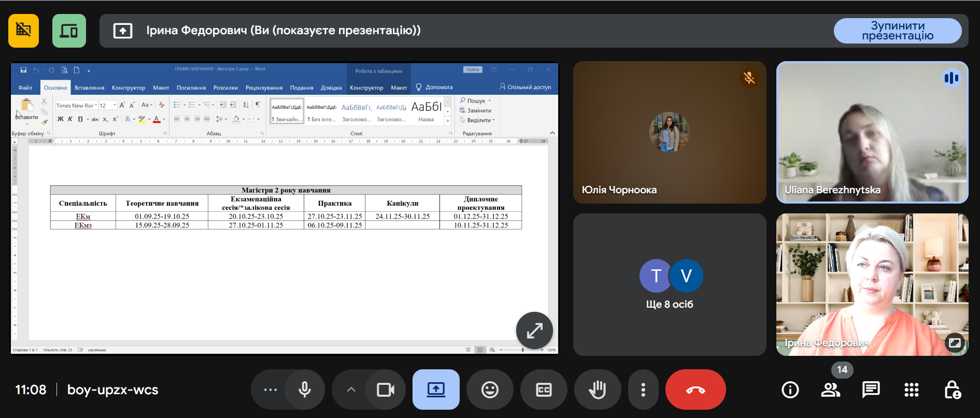Image resolution: width=980 pixels, height=418 pixels.
Task: Open audio settings ellipsis beside microphone
Action: (270, 390)
